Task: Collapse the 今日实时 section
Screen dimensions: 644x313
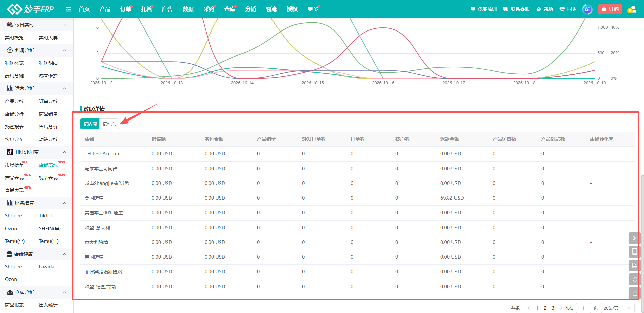Action: [x=64, y=25]
